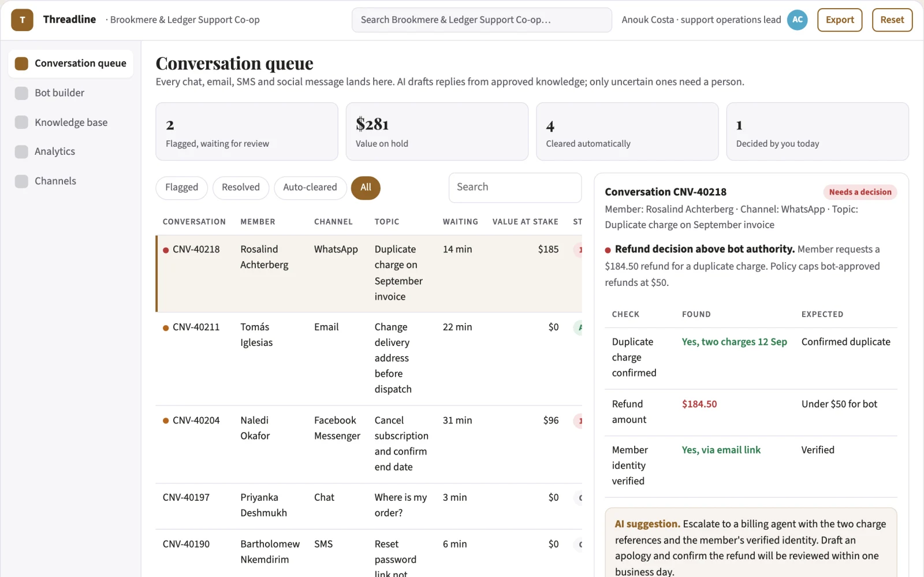This screenshot has width=924, height=577.
Task: Navigate to Channels
Action: point(70,181)
